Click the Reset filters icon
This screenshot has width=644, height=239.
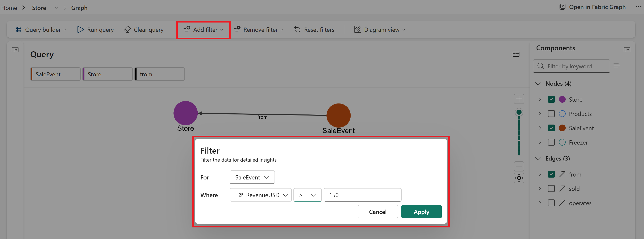(x=297, y=30)
